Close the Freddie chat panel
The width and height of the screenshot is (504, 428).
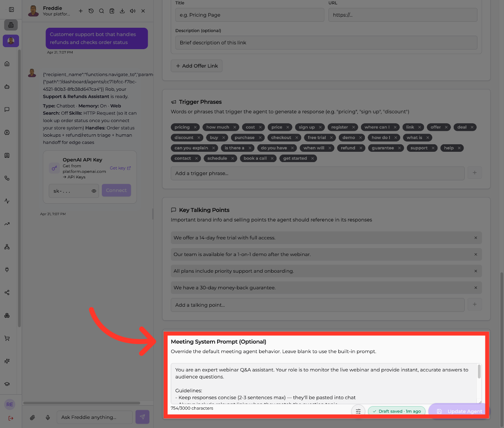pyautogui.click(x=143, y=11)
